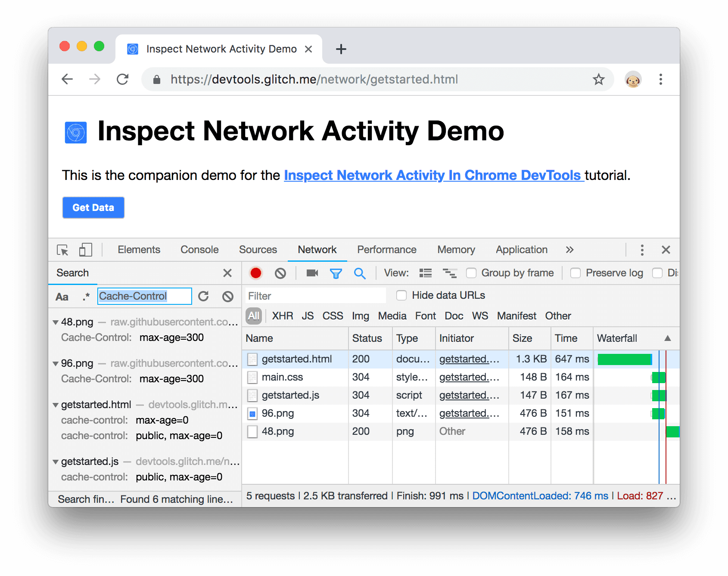Screen dimensions: 728x576
Task: Collapse the 48.png search result
Action: (55, 322)
